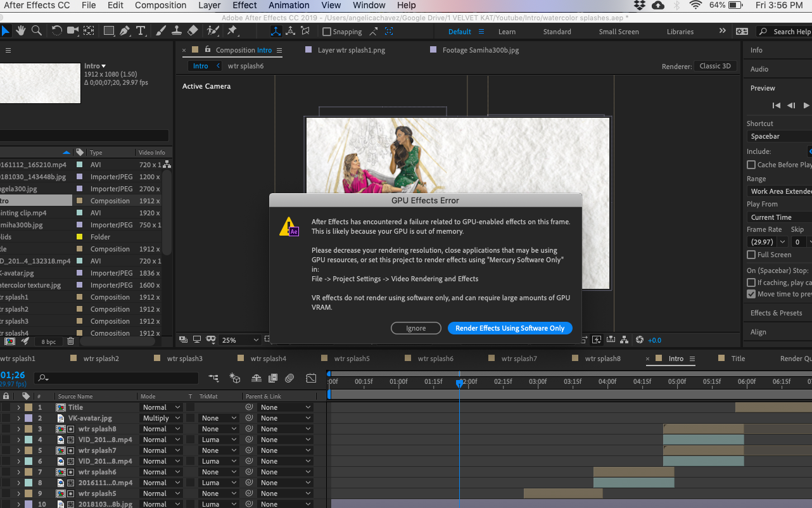
Task: Open the Graph Editor in timeline
Action: [x=311, y=378]
